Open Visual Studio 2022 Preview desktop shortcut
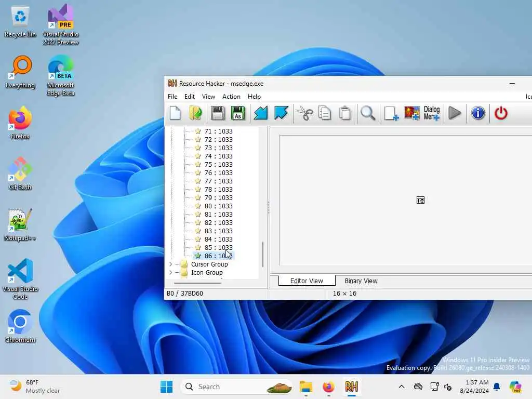Viewport: 532px width, 399px height. coord(61,25)
